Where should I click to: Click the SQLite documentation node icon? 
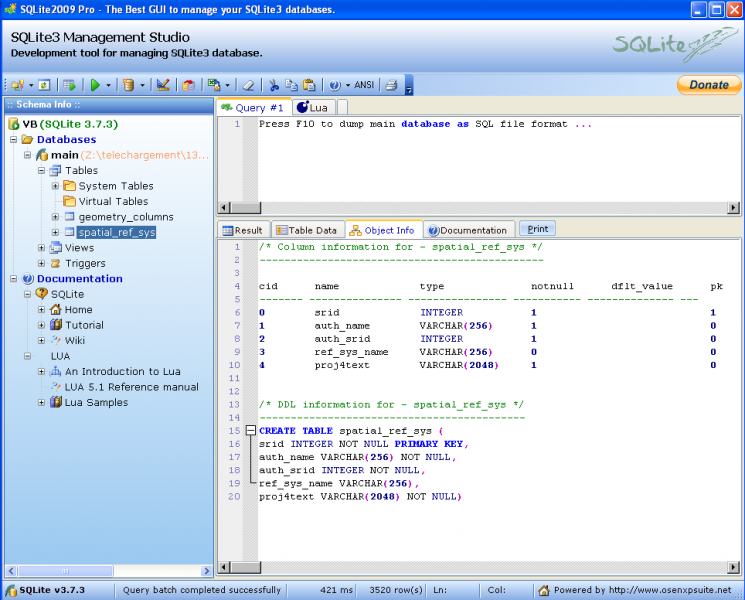tap(42, 294)
